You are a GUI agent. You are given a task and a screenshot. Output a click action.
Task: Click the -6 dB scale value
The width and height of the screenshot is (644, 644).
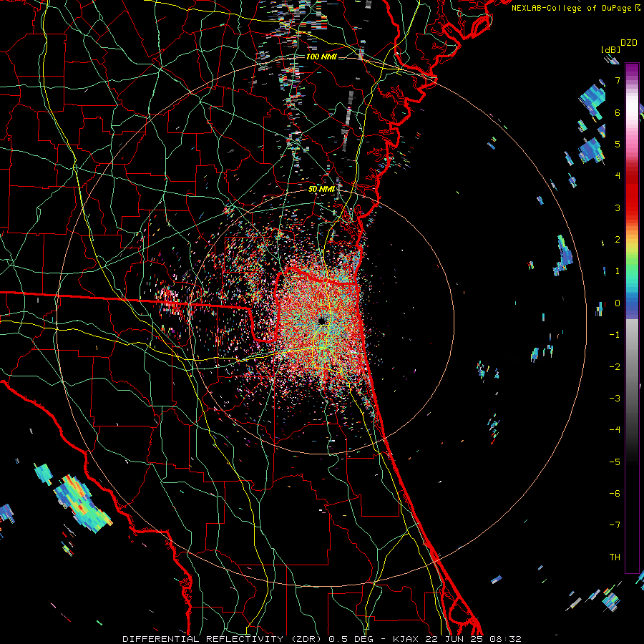coord(615,494)
